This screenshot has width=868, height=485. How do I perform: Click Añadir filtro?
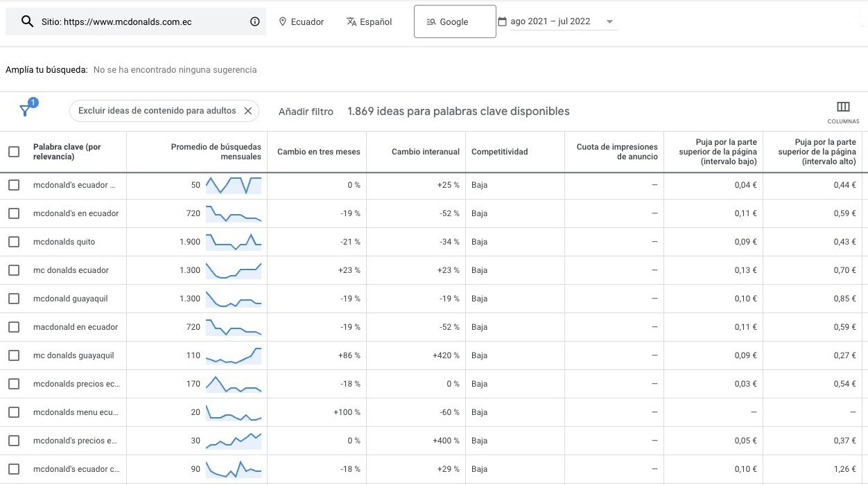tap(306, 112)
